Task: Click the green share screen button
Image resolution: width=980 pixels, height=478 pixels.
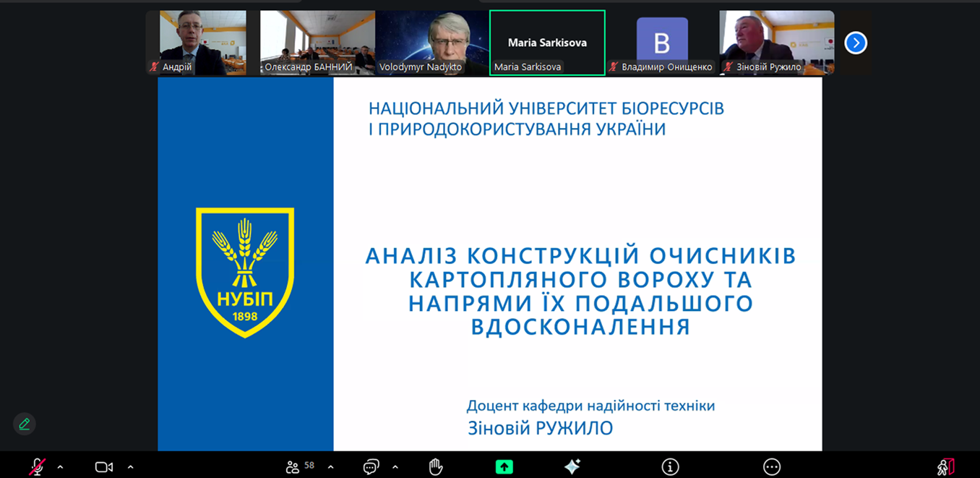Action: pyautogui.click(x=504, y=467)
